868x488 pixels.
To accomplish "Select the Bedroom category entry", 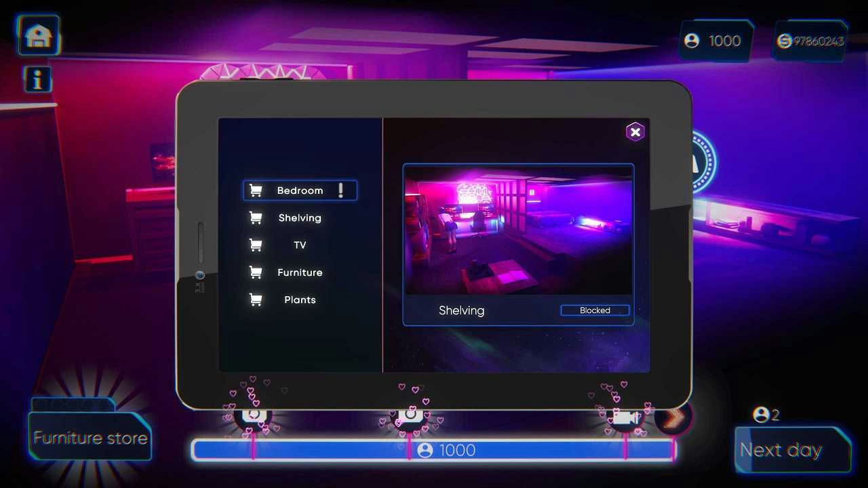I will pos(300,190).
